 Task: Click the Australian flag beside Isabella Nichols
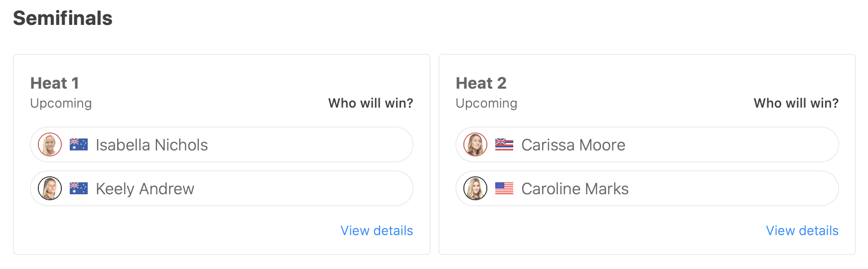point(79,144)
